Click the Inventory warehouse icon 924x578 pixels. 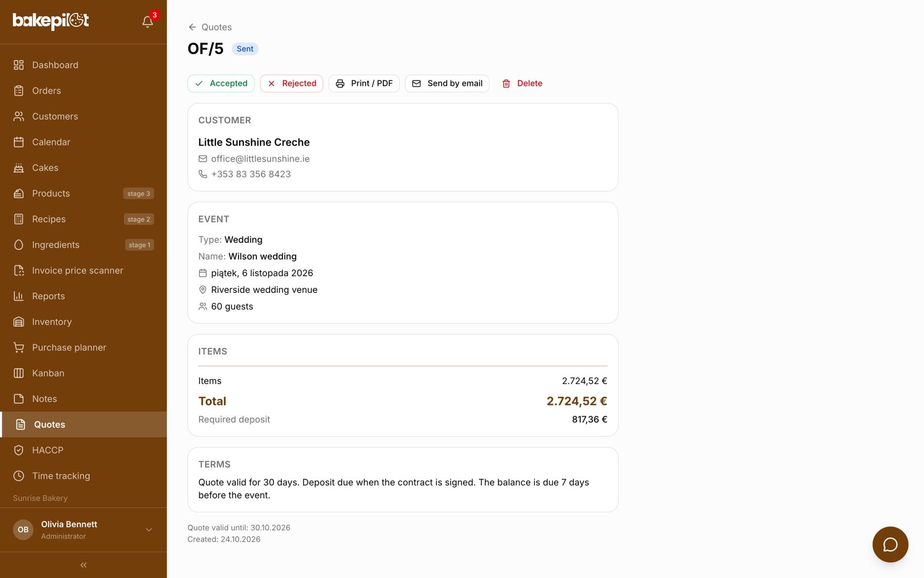19,322
